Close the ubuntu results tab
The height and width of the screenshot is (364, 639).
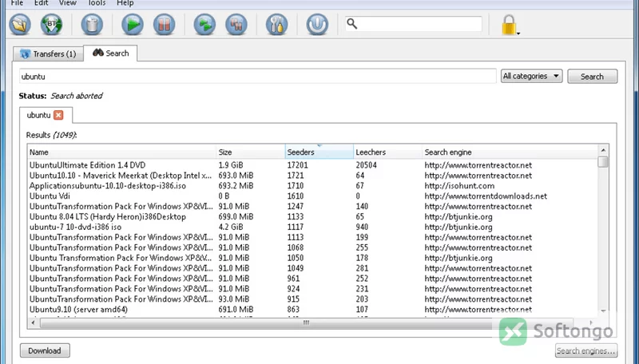click(x=58, y=115)
